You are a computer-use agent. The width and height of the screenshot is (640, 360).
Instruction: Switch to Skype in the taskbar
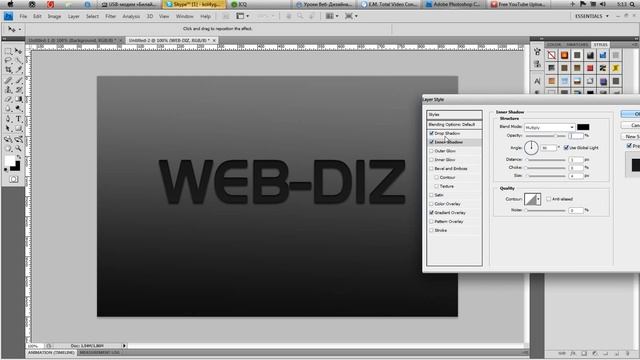click(x=194, y=4)
